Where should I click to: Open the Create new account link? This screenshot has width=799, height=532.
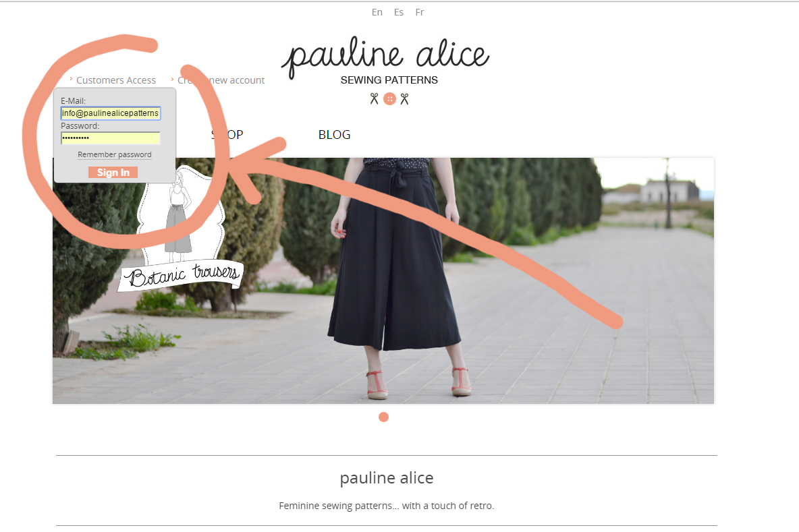221,80
